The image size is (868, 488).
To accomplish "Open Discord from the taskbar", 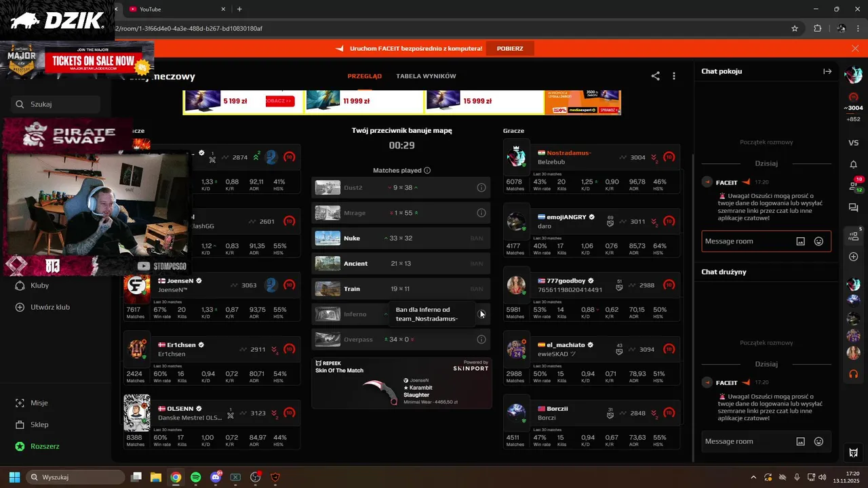I will tap(216, 477).
